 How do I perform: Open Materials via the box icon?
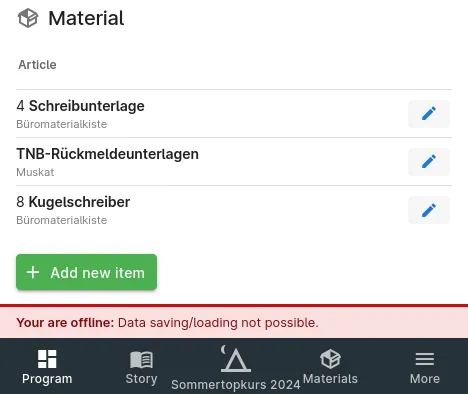[x=330, y=359]
